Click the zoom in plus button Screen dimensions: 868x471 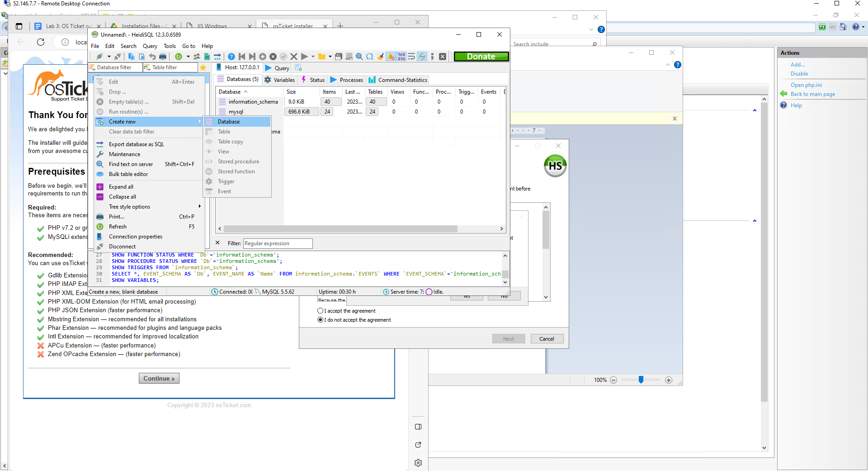pos(669,380)
